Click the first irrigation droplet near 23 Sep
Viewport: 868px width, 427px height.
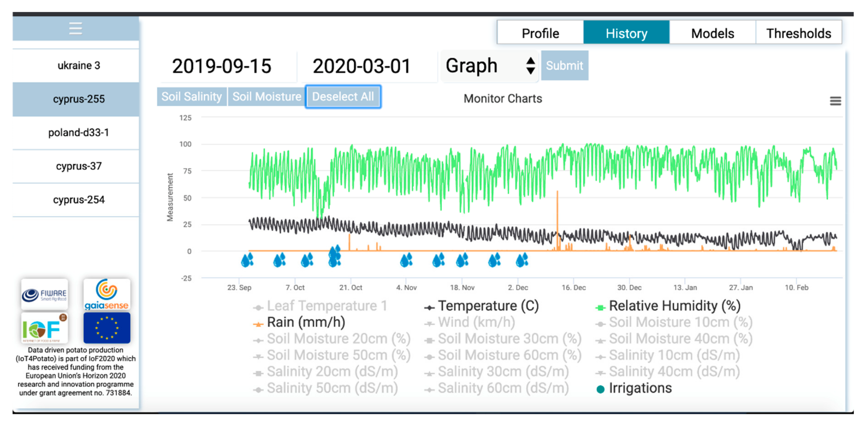coord(247,260)
